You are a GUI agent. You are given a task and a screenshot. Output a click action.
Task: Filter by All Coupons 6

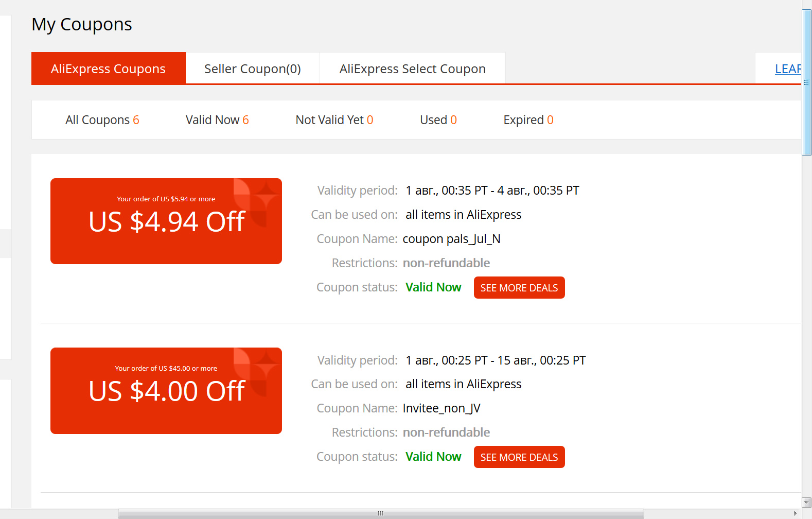click(102, 120)
